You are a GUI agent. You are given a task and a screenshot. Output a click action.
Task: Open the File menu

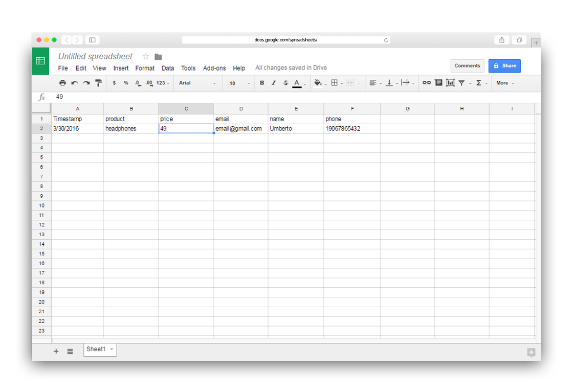(63, 68)
